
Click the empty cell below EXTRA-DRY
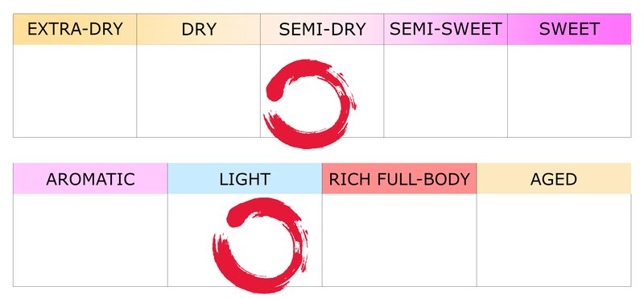point(75,91)
